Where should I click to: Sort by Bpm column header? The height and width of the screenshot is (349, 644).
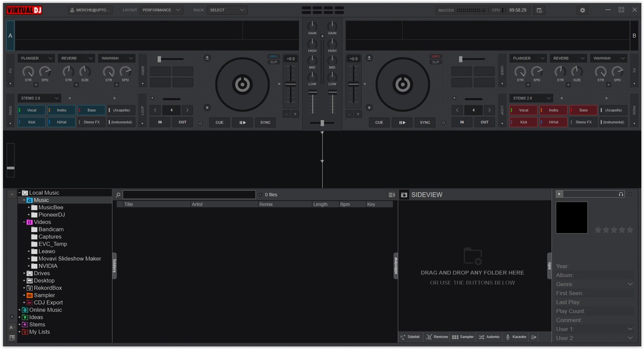point(351,204)
